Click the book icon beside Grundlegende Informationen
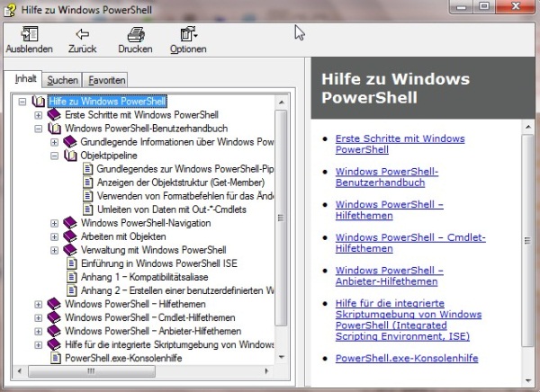The image size is (540, 392). click(x=70, y=142)
